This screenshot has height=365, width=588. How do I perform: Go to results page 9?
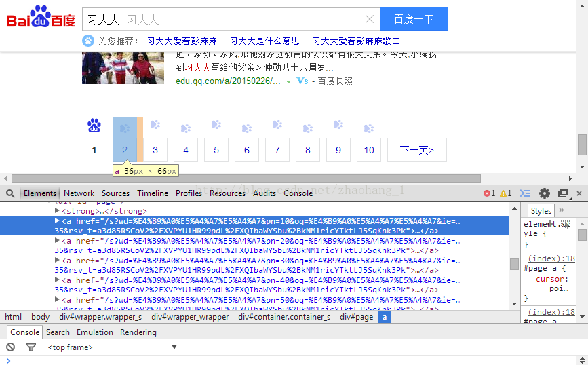pyautogui.click(x=338, y=150)
